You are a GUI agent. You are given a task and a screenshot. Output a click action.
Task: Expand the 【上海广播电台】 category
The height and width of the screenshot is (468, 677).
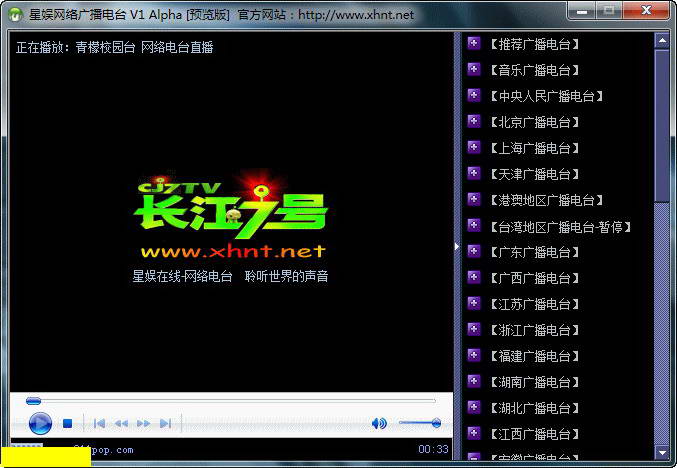474,147
